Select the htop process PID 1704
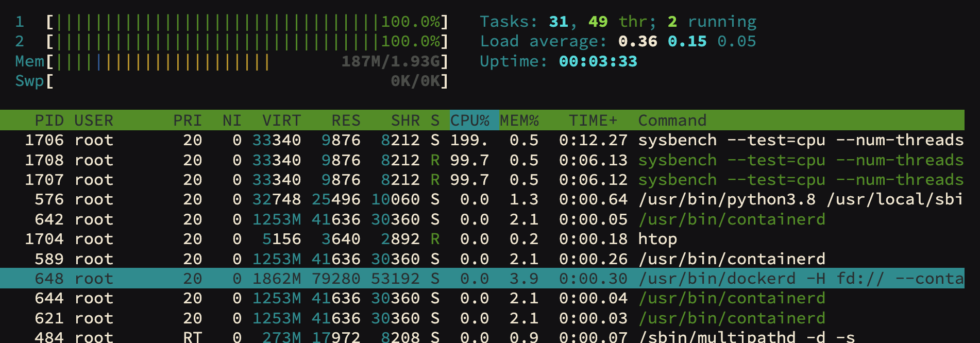Viewport: 980px width, 343px height. (x=482, y=239)
